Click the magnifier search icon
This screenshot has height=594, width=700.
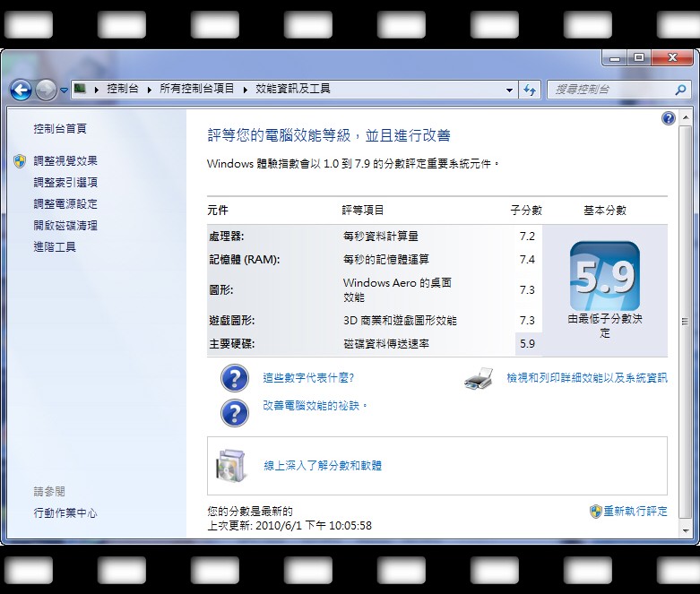pyautogui.click(x=681, y=90)
